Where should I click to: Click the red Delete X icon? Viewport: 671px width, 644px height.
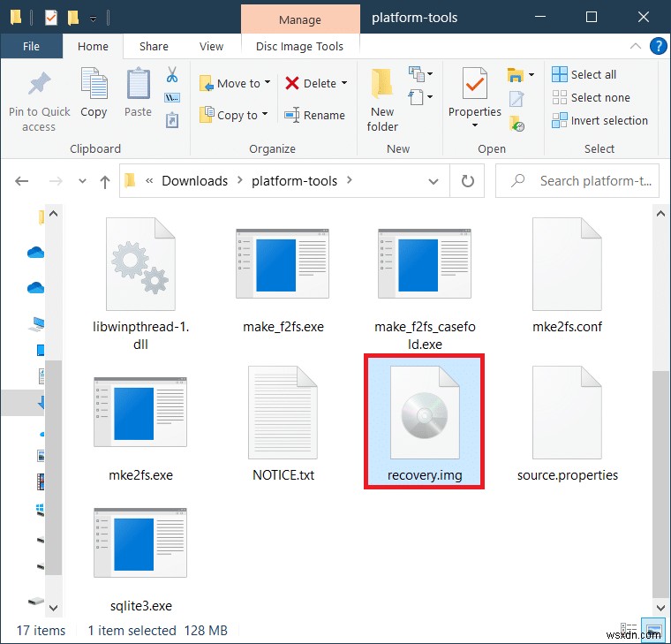pyautogui.click(x=292, y=83)
